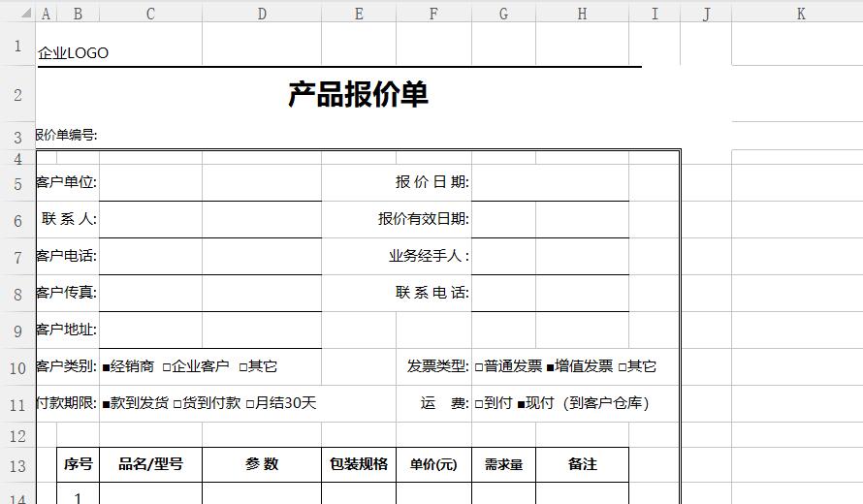863x504 pixels.
Task: Select column C header
Action: point(151,14)
